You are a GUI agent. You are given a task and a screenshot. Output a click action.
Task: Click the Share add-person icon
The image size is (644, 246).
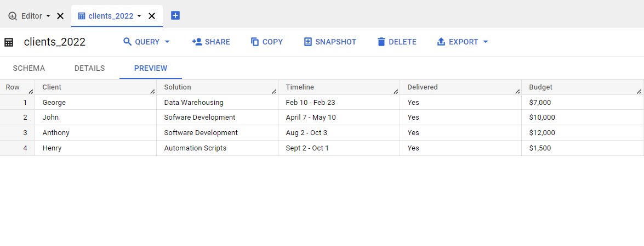click(x=197, y=42)
